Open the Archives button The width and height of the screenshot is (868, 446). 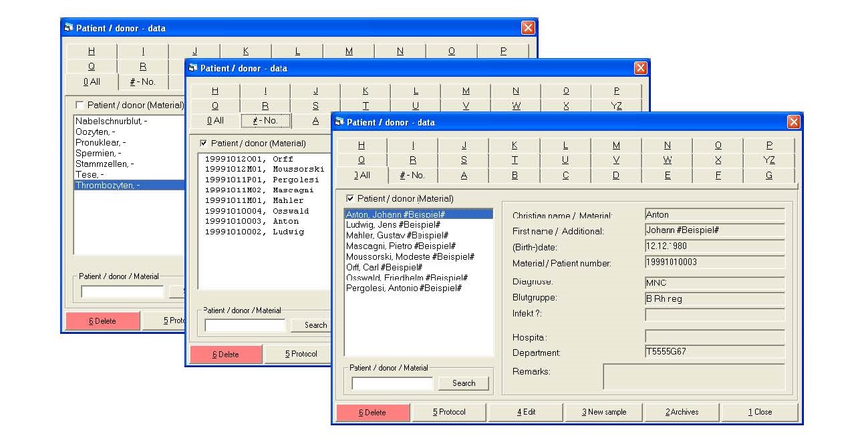(x=682, y=412)
